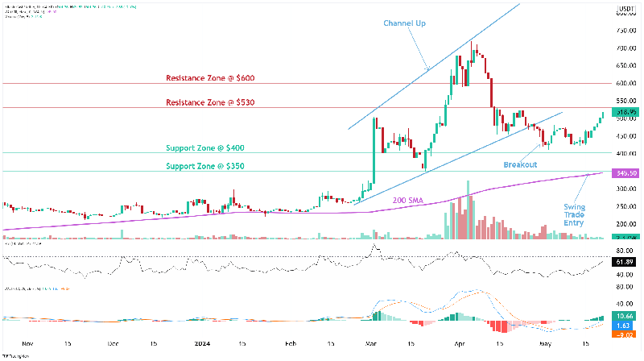644x361 pixels.
Task: Click the 200 SMA value label 345.50
Action: pos(625,173)
